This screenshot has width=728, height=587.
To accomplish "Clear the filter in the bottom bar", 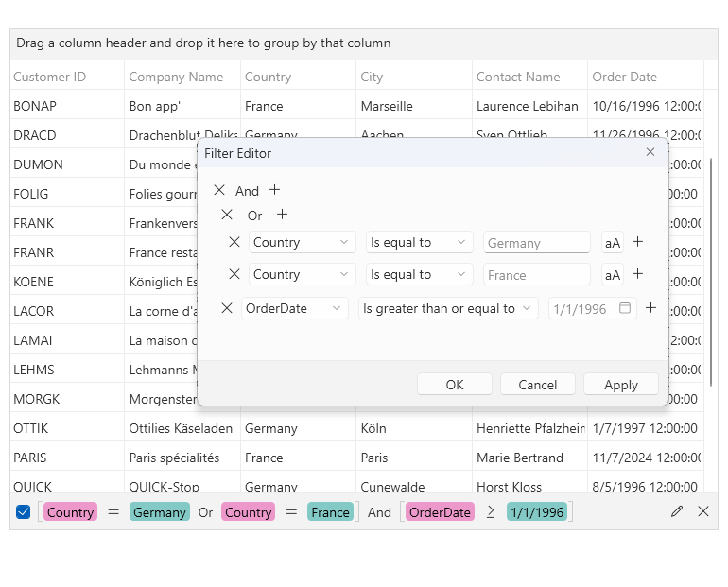I will click(703, 511).
